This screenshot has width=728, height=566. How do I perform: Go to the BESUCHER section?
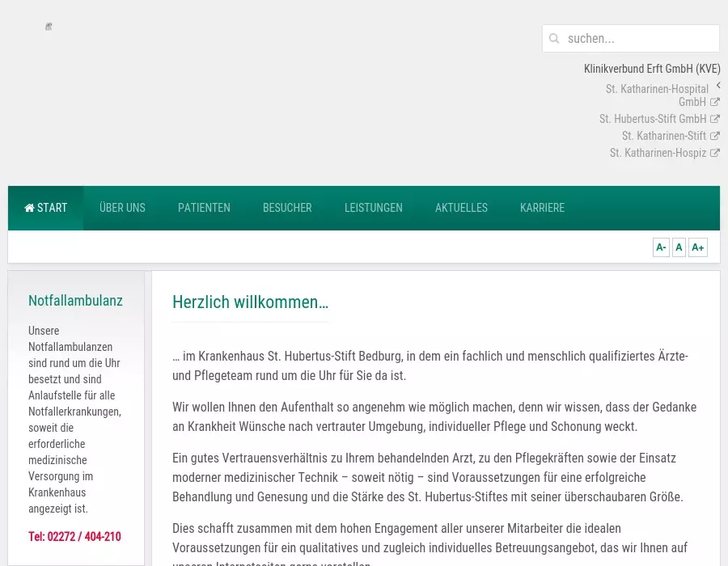tap(287, 208)
